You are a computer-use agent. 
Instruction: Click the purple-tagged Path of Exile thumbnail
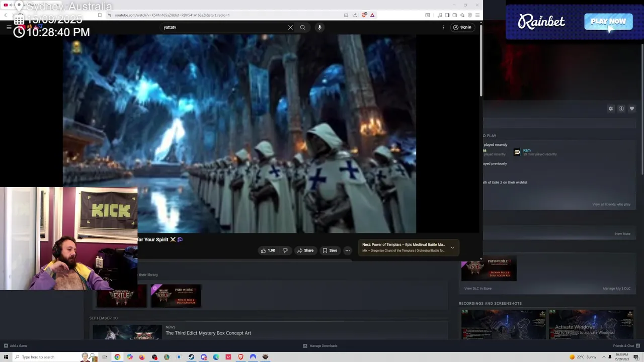176,296
